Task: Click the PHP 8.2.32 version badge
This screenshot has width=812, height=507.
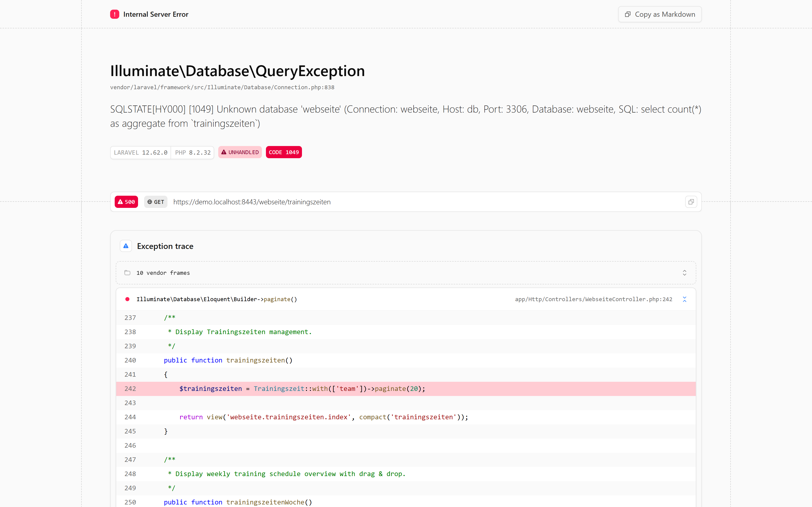Action: (193, 153)
